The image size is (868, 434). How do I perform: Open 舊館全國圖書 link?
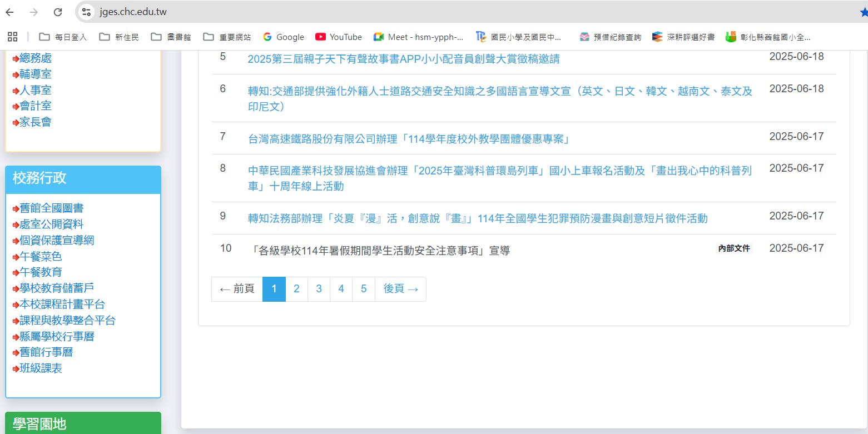(52, 208)
